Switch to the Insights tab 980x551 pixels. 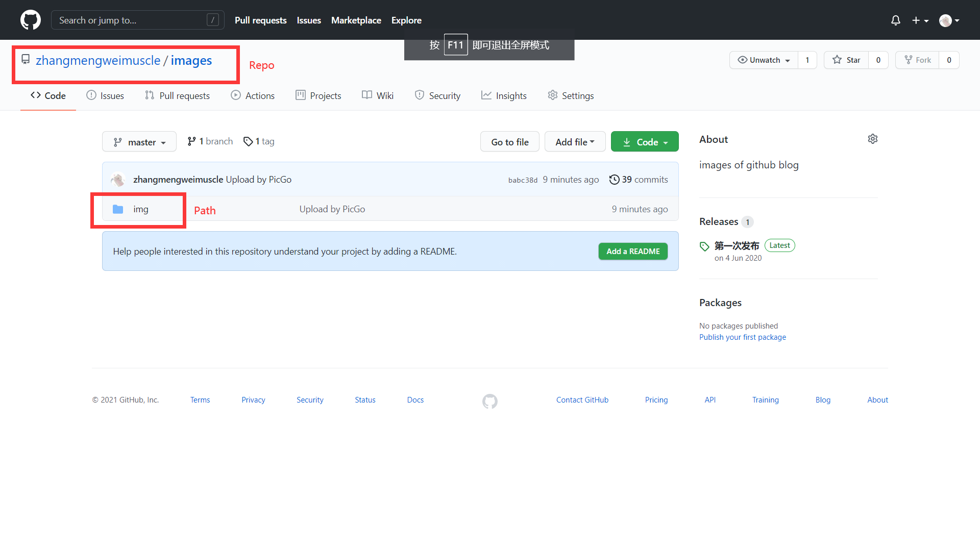point(504,95)
